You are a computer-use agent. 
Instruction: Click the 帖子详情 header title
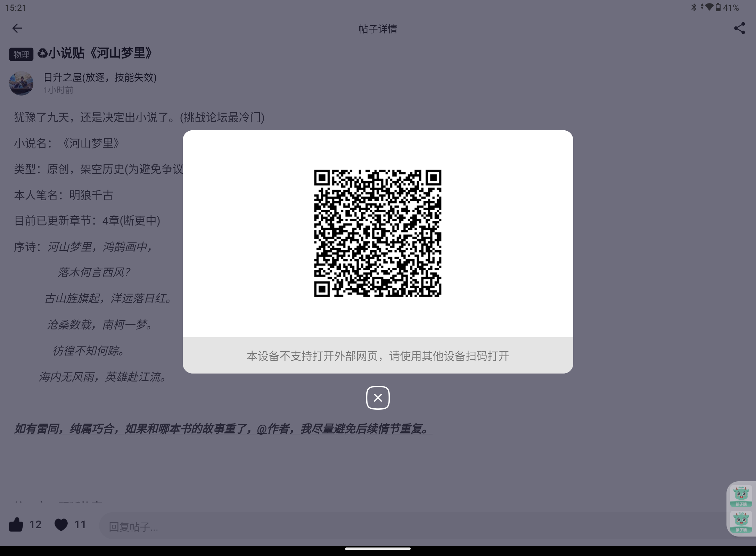coord(378,28)
